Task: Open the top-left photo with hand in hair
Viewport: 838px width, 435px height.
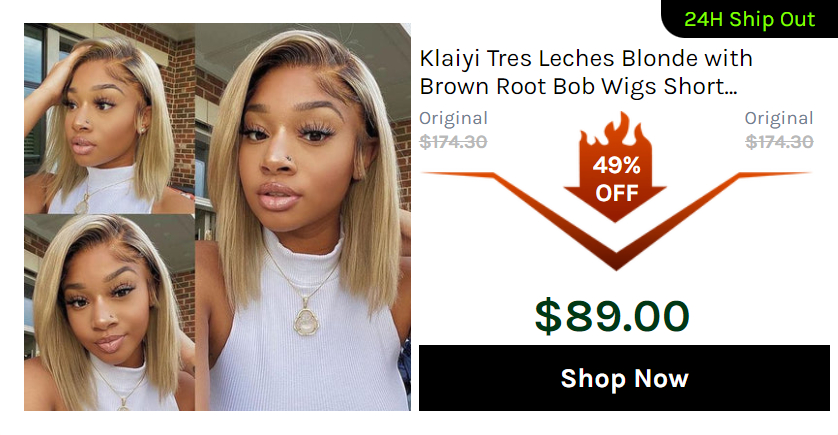Action: point(110,119)
